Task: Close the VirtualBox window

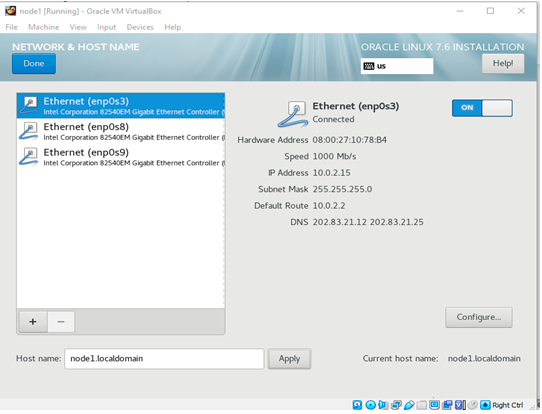Action: pos(521,11)
